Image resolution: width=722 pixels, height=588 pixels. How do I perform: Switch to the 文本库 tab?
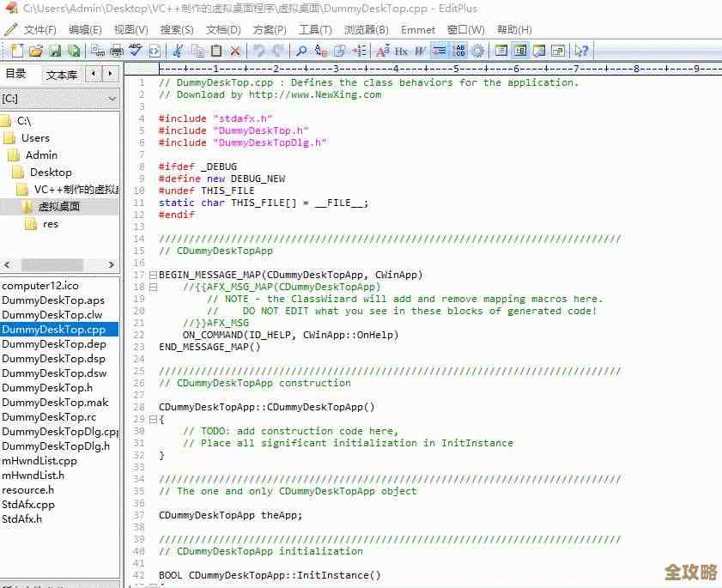point(61,75)
